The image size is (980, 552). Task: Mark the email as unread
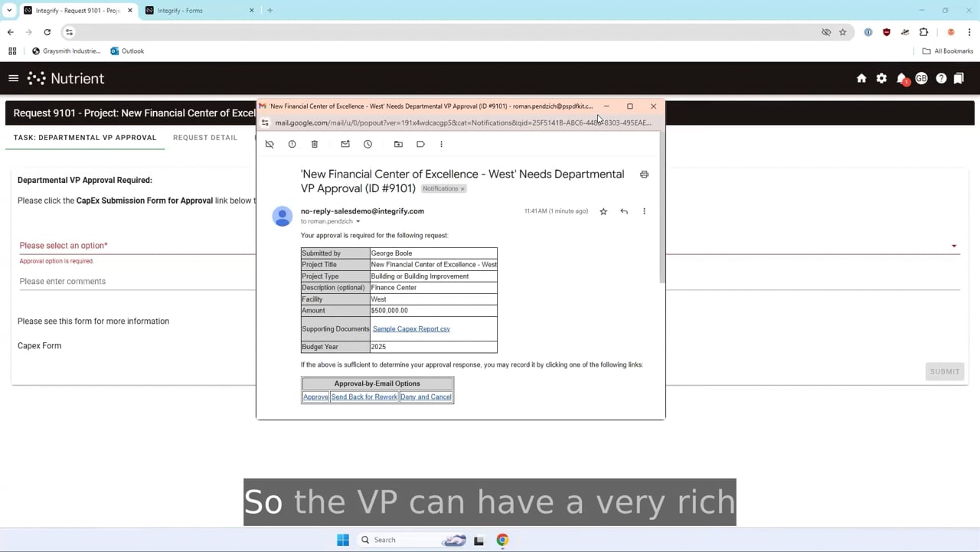tap(345, 144)
